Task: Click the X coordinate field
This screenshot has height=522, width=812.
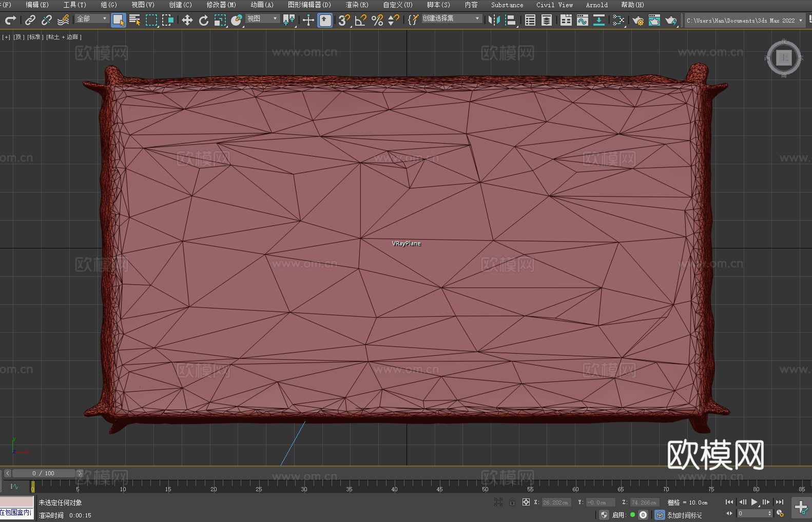Action: (556, 502)
